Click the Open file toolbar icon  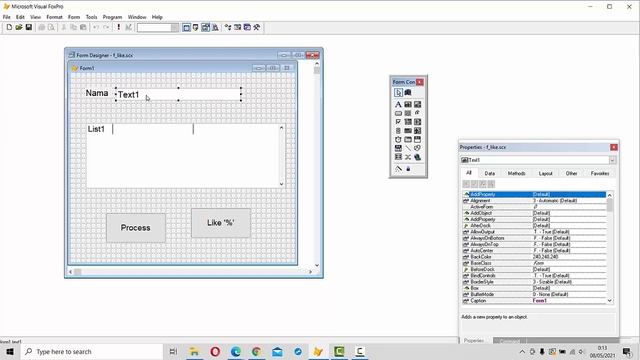(19, 27)
